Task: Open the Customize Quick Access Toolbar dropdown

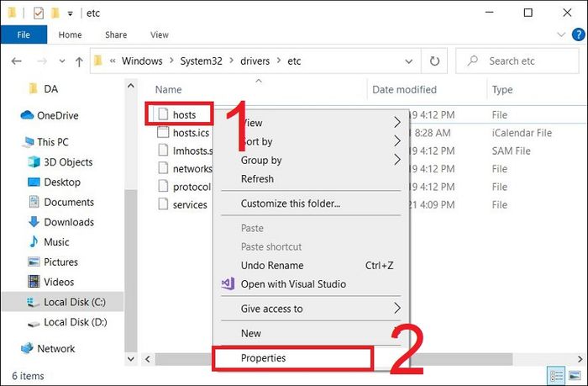Action: pos(70,14)
